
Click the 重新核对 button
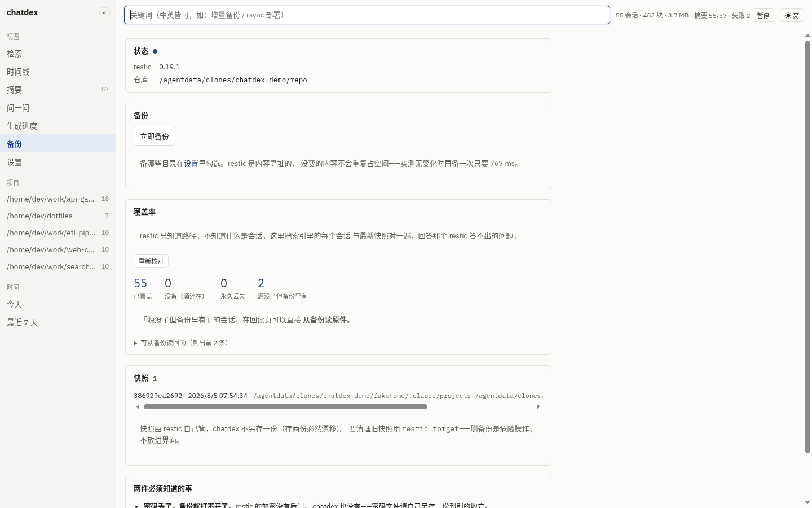151,261
